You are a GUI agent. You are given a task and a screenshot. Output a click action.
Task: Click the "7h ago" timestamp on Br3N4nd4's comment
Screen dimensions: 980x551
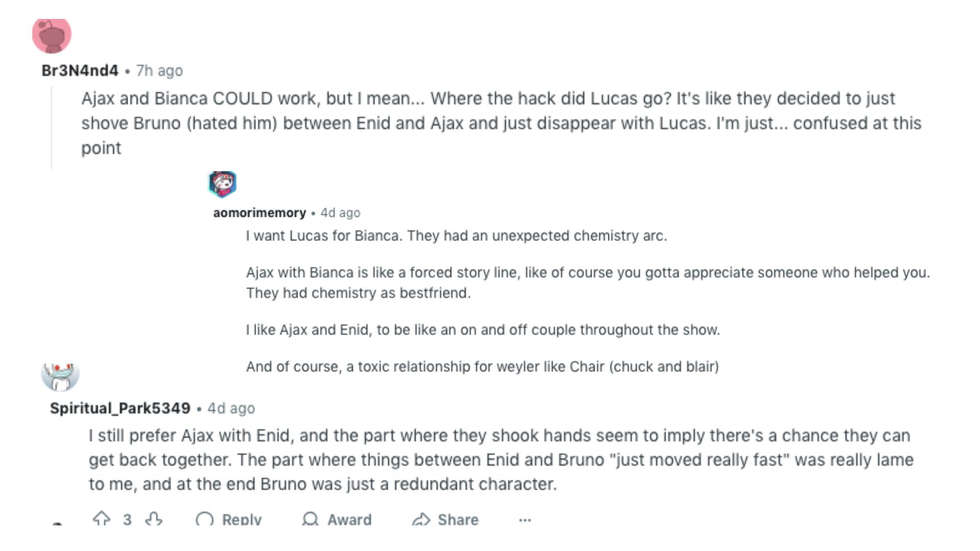(x=159, y=71)
